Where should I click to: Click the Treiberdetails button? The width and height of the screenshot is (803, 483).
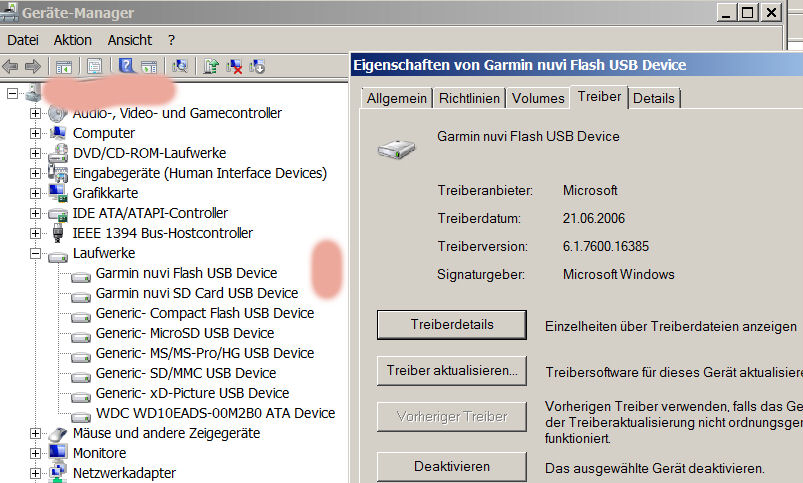point(452,325)
